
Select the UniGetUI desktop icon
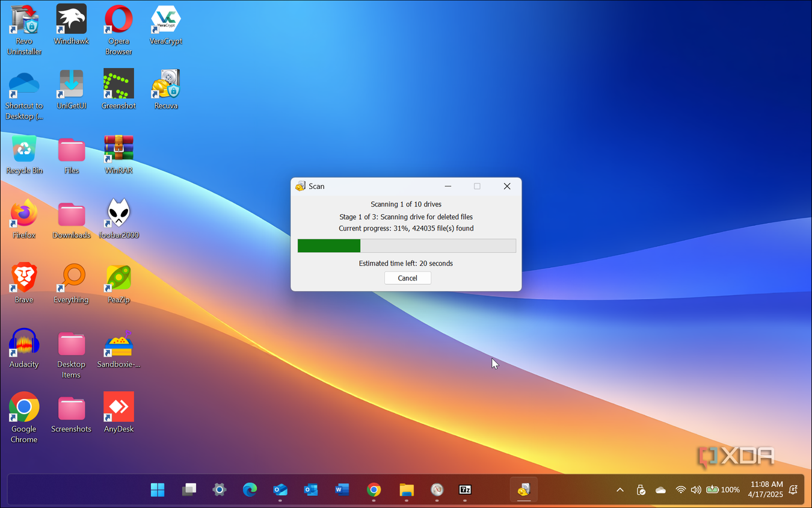pos(71,90)
